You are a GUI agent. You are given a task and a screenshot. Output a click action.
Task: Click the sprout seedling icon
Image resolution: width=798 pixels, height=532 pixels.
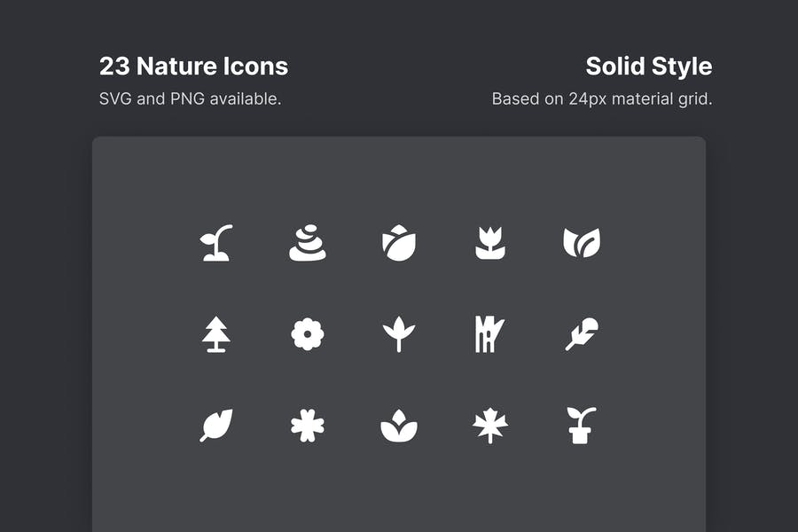(x=216, y=243)
